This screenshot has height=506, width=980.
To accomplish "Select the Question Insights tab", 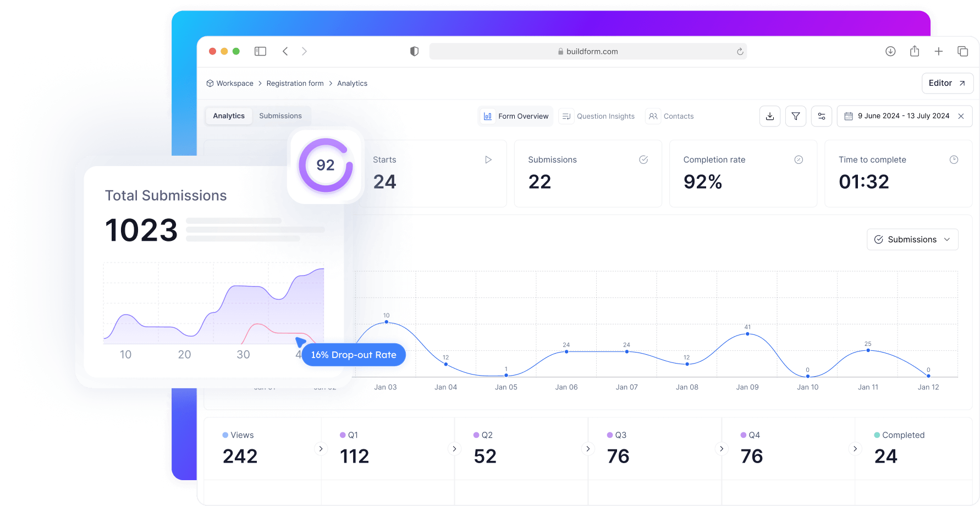I will tap(597, 116).
